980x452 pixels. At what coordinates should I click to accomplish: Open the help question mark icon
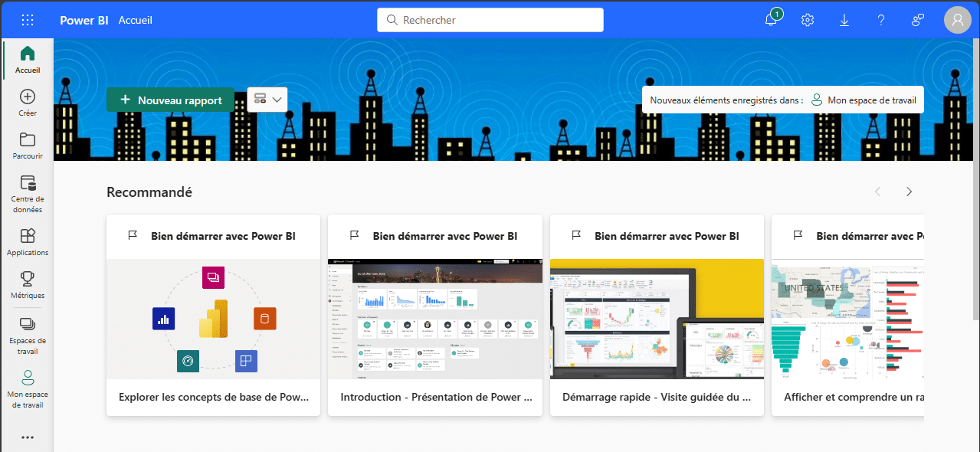881,20
